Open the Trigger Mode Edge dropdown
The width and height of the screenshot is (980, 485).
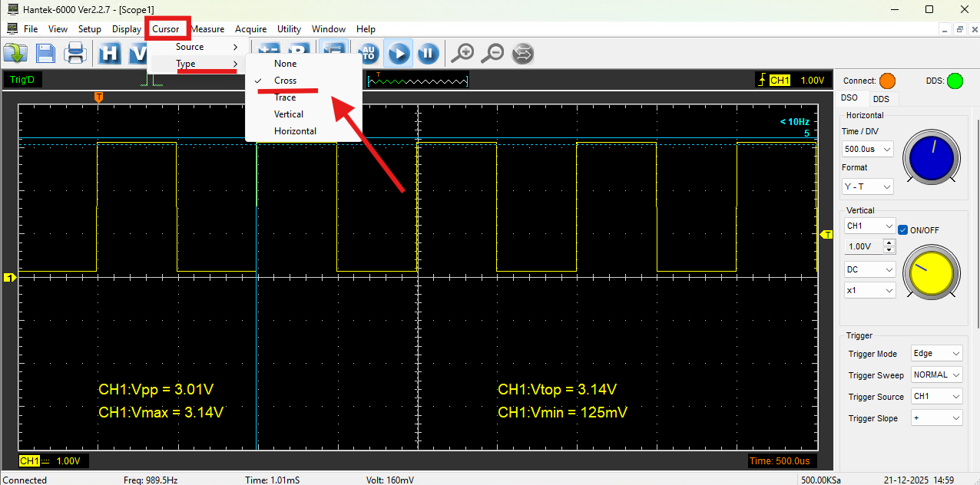(936, 354)
